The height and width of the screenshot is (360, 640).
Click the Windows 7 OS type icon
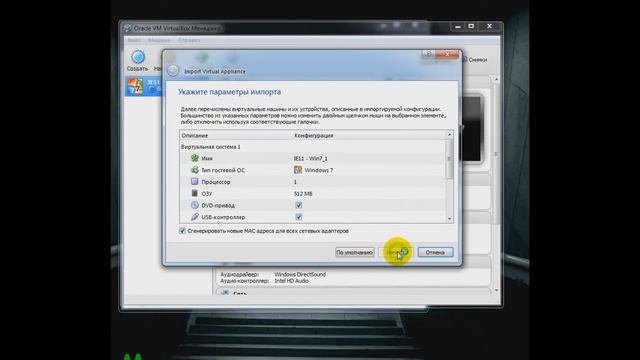coord(298,170)
